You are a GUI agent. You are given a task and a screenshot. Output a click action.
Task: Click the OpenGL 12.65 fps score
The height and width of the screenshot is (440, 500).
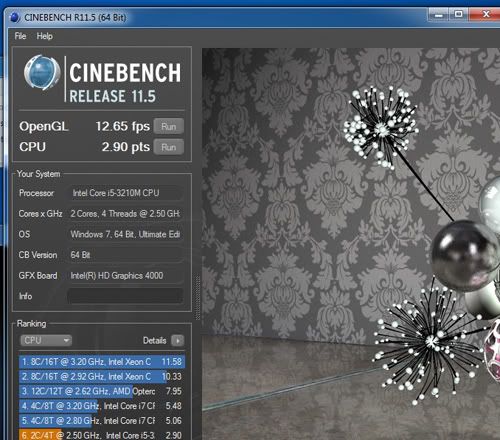tap(123, 126)
